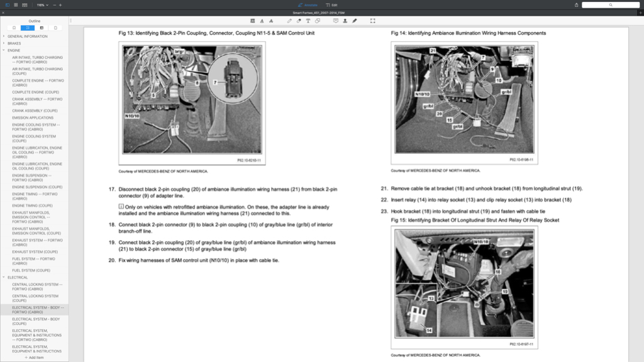Open ELECTRICAL SYSTEM - BODY (COUPE) outline entry
The height and width of the screenshot is (362, 644).
36,321
